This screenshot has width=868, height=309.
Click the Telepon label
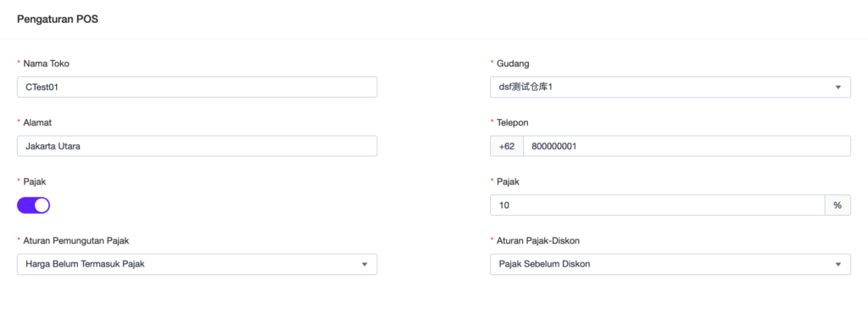point(515,122)
